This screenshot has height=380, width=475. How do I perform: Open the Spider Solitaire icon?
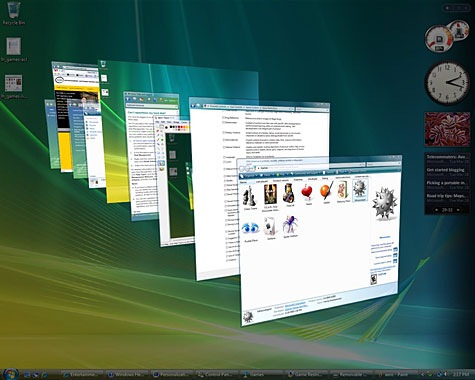click(290, 226)
